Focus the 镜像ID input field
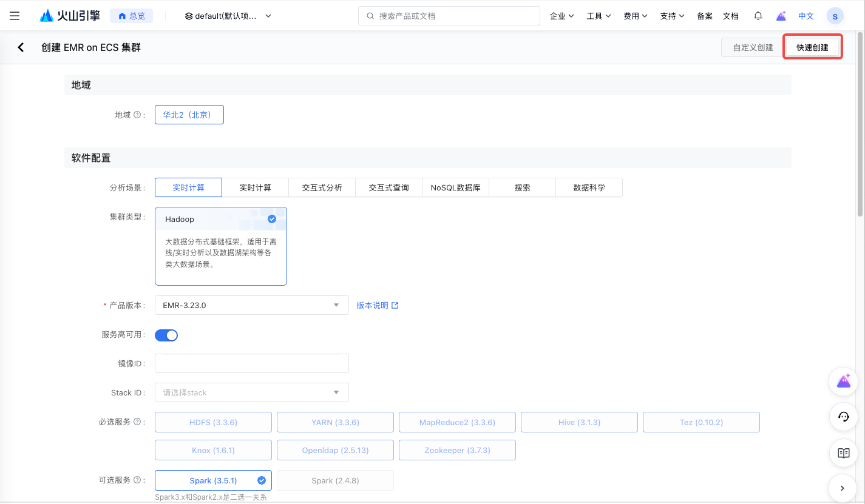Viewport: 865px width, 504px height. click(252, 363)
